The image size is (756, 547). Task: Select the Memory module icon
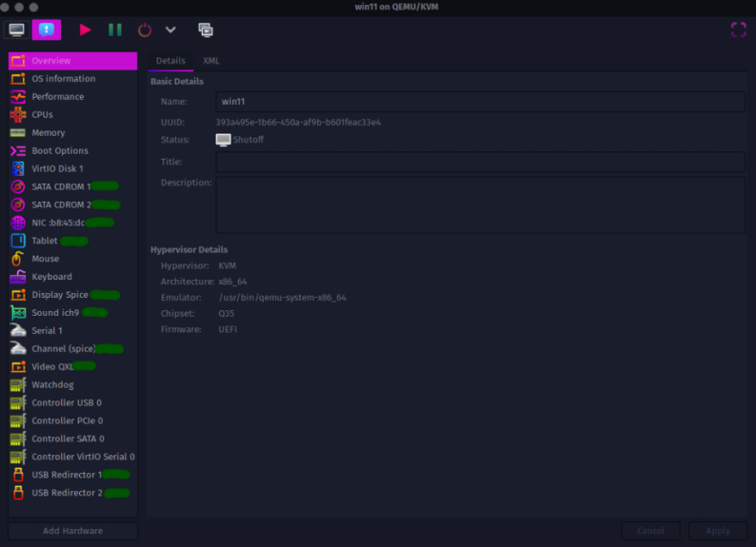point(18,133)
